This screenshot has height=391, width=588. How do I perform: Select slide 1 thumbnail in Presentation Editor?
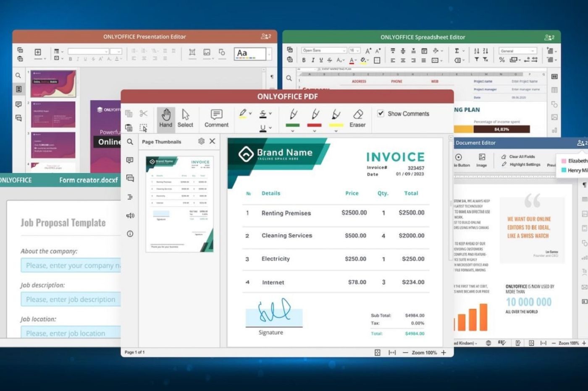point(53,83)
